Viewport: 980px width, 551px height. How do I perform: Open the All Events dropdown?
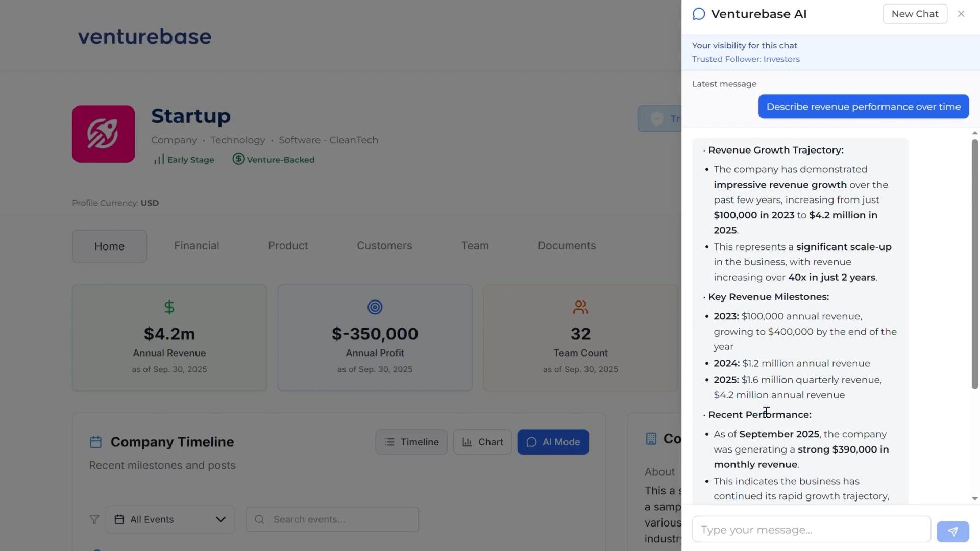(x=170, y=519)
